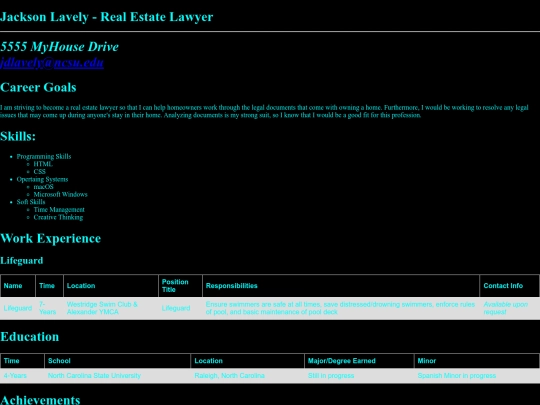The image size is (540, 405).
Task: Click the 'Responsibilities' column header
Action: pyautogui.click(x=341, y=285)
